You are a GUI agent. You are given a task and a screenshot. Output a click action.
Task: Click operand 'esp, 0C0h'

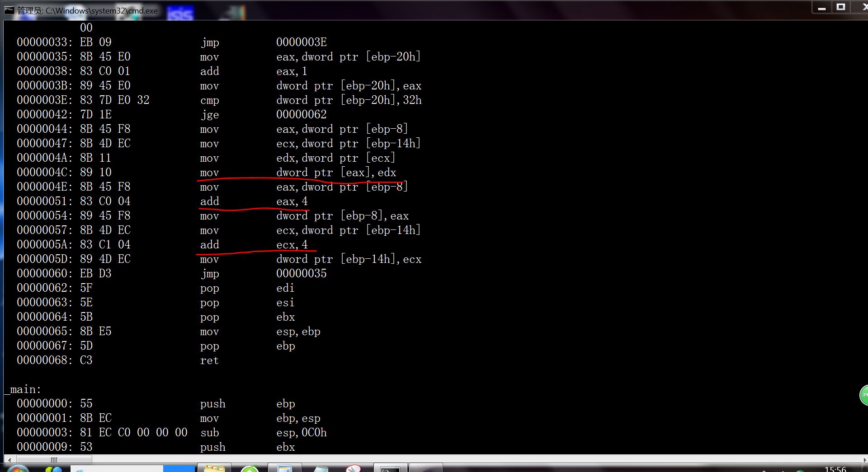(x=302, y=433)
